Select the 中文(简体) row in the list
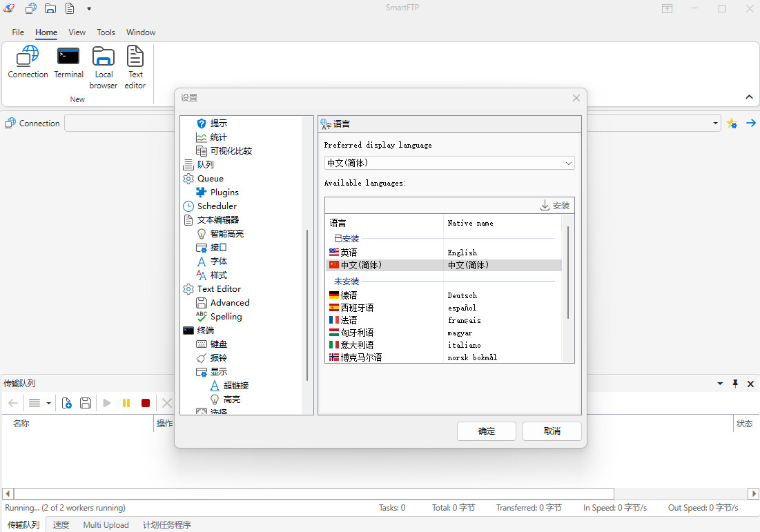The image size is (760, 532). (443, 265)
